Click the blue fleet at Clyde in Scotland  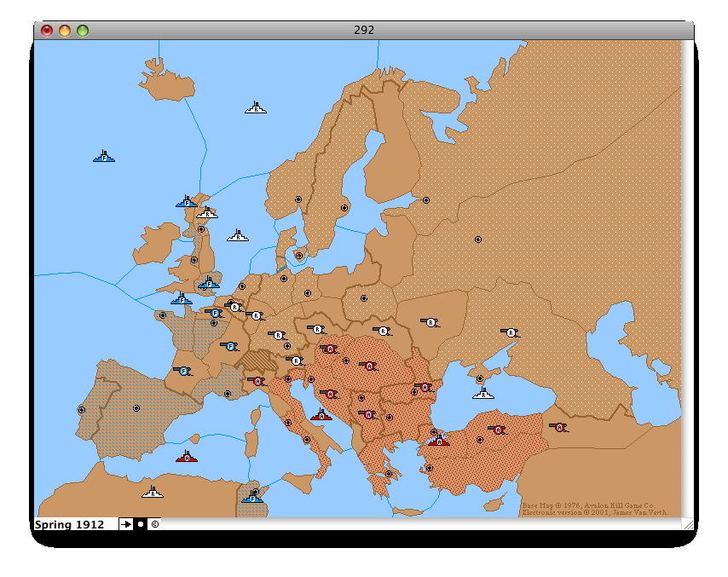coord(187,201)
